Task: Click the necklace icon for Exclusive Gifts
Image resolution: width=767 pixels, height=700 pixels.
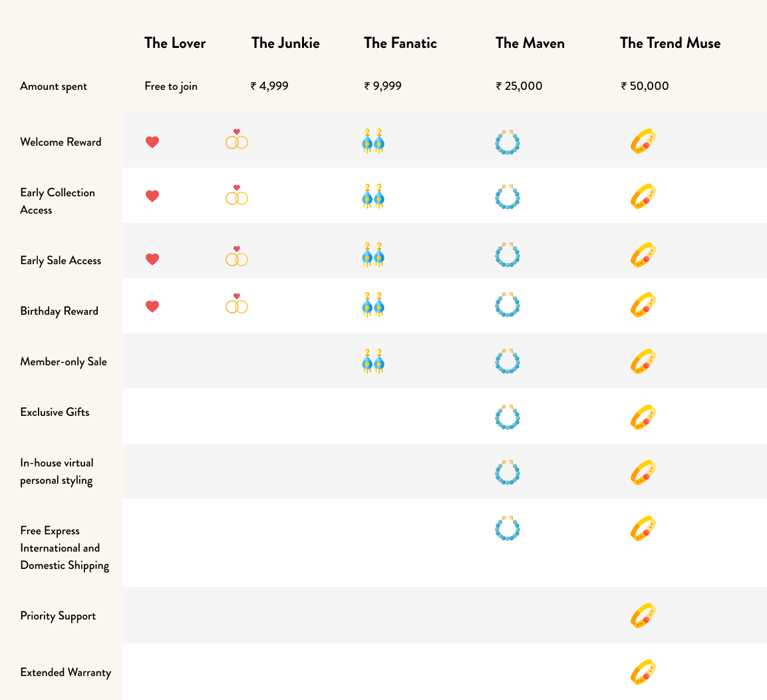Action: [508, 417]
